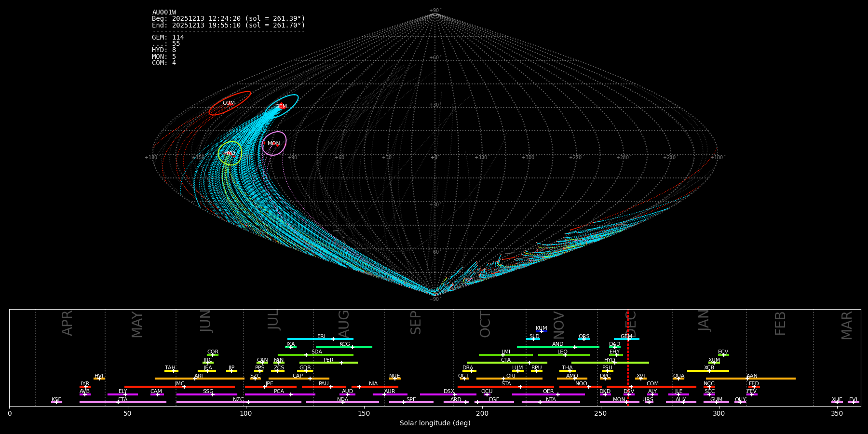Screen dimensions: 868x434
Task: Click the NIA shower bar in timeline
Action: (x=375, y=387)
